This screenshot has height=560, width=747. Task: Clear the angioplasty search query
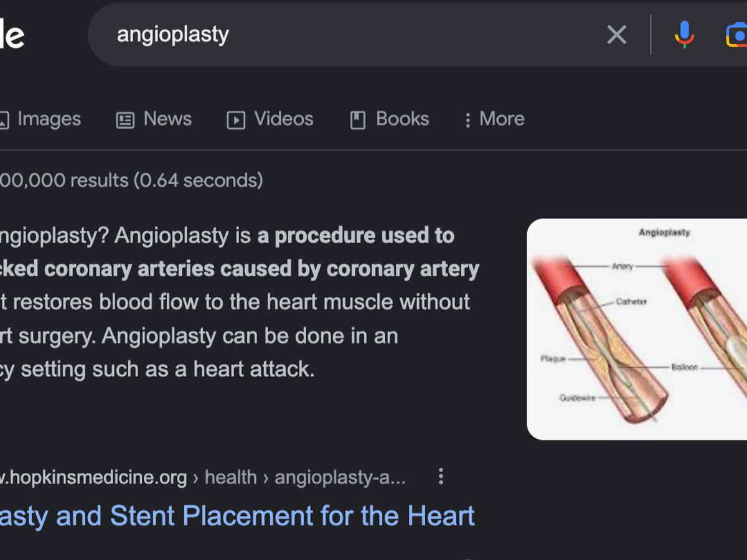[616, 35]
